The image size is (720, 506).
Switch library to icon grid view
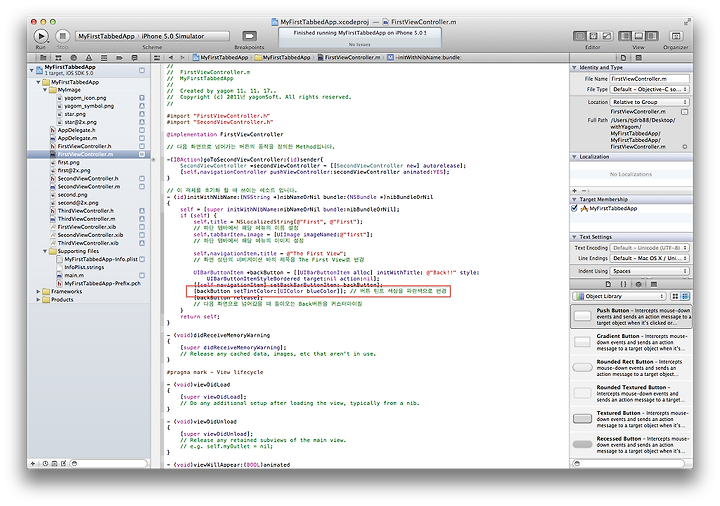675,296
